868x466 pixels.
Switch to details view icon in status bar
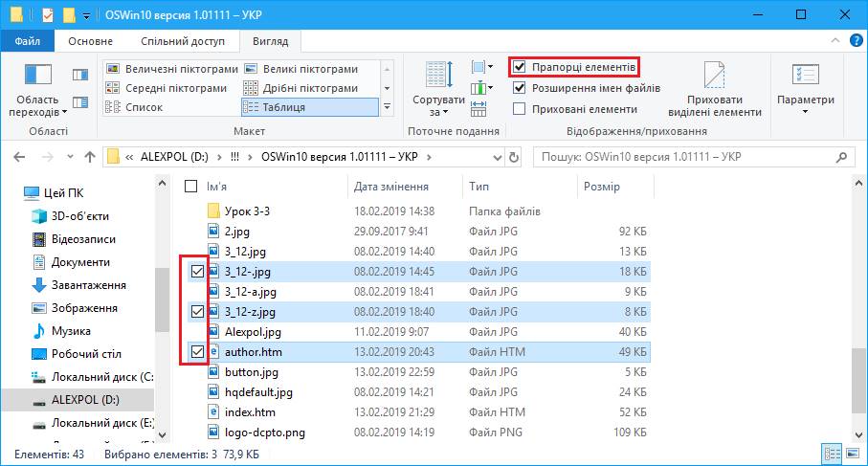pyautogui.click(x=833, y=455)
